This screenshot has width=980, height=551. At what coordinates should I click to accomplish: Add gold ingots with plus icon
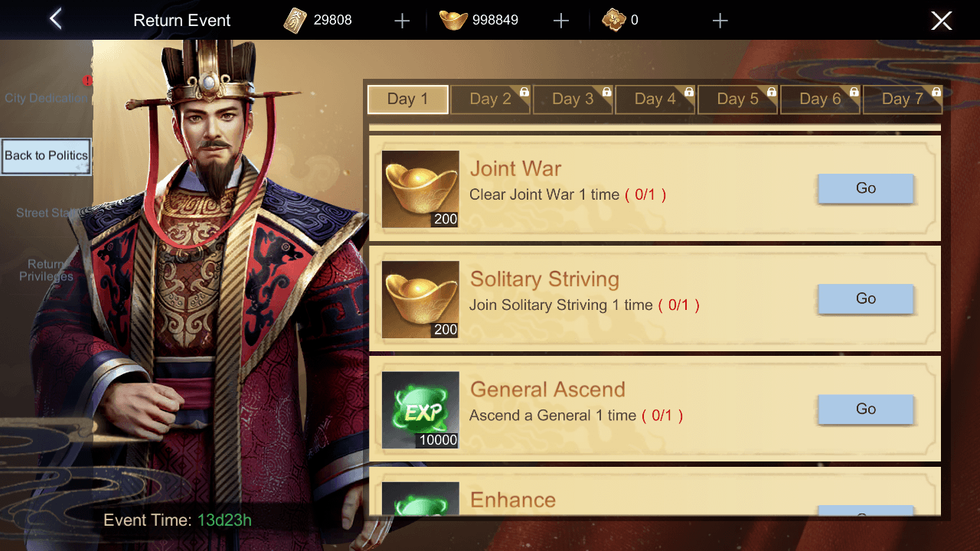[x=561, y=21]
